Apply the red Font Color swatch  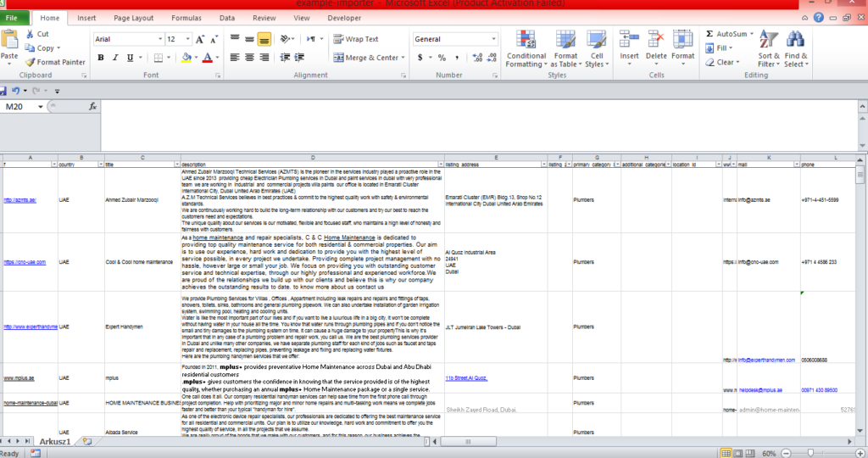[207, 58]
